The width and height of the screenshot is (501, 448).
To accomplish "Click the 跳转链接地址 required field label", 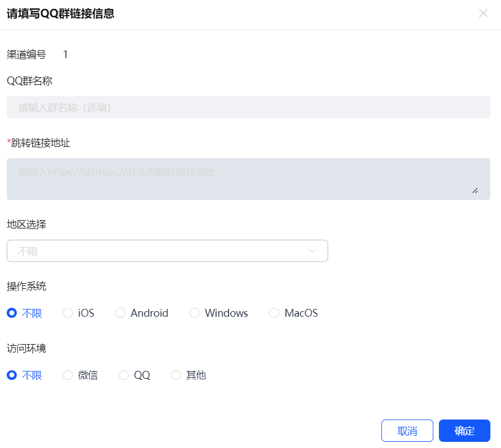I will [40, 143].
